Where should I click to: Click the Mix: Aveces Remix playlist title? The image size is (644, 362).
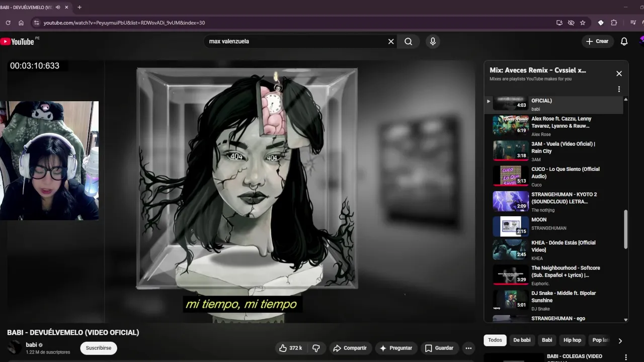[x=538, y=70]
